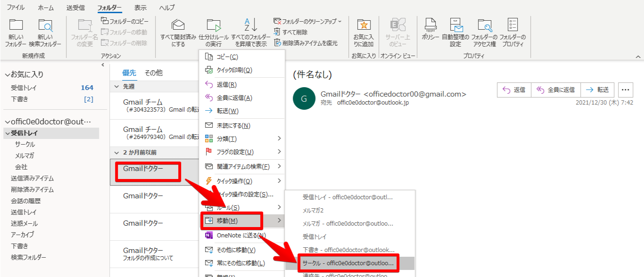Choose OneNote に送る(N)
Screen dimensions: 644x277
tap(242, 235)
